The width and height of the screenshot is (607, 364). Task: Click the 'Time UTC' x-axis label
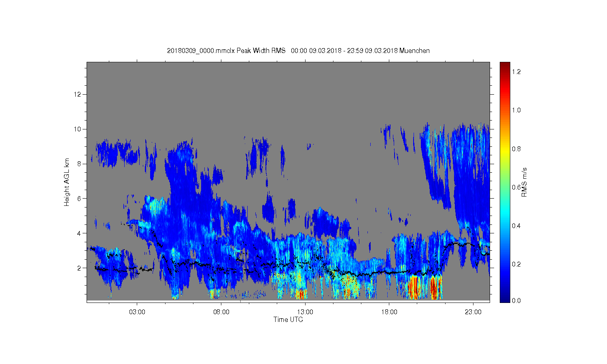[288, 320]
